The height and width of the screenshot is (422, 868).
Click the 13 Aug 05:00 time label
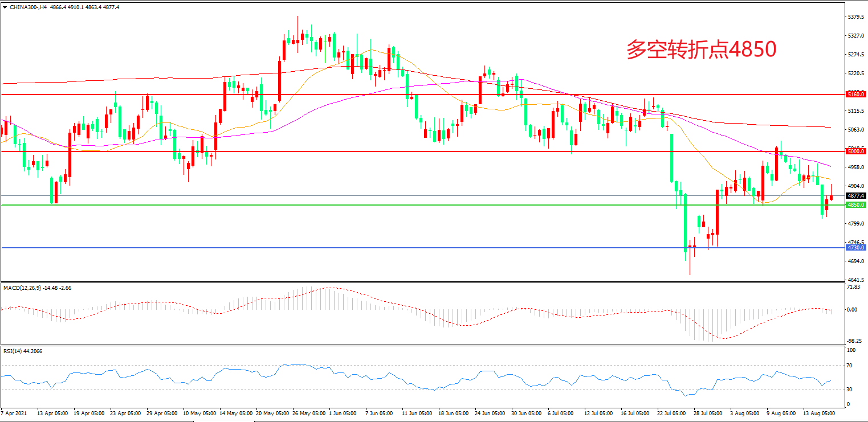point(819,412)
